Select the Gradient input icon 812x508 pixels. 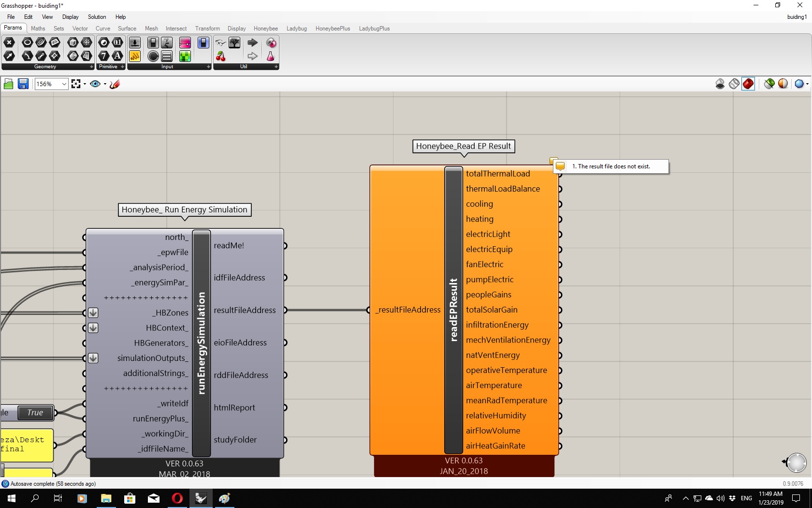pos(185,43)
